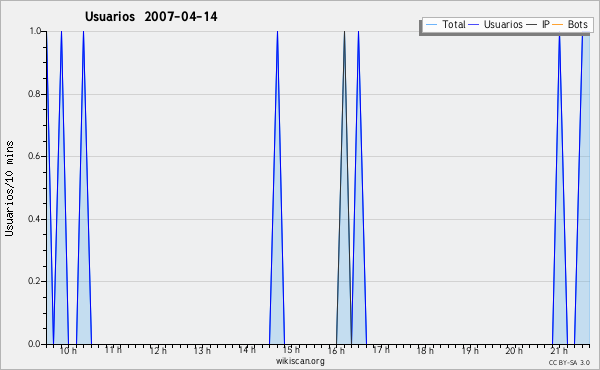
Task: Click the light blue Total legend line
Action: coord(431,25)
